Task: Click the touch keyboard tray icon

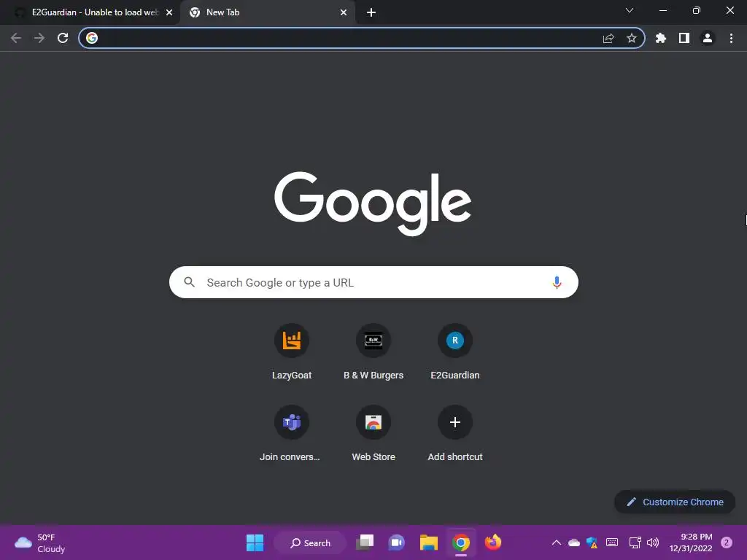Action: [x=612, y=542]
